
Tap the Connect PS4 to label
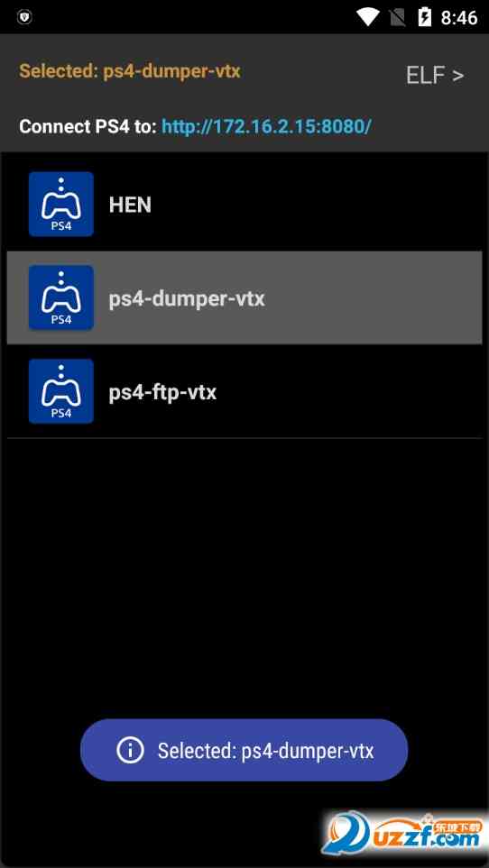(88, 126)
